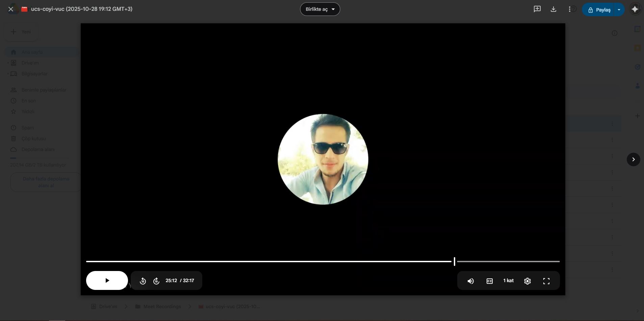Add a comment to the file
644x321 pixels.
point(537,9)
